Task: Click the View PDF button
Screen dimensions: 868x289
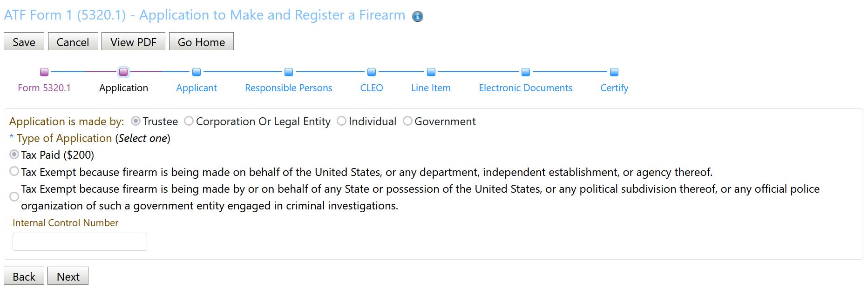Action: pos(133,41)
